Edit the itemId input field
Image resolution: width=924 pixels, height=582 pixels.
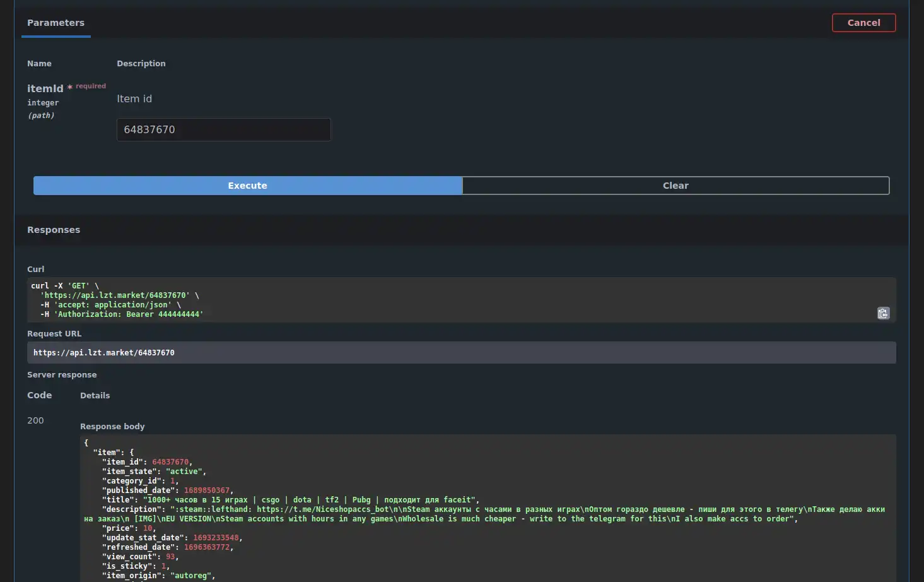coord(223,129)
